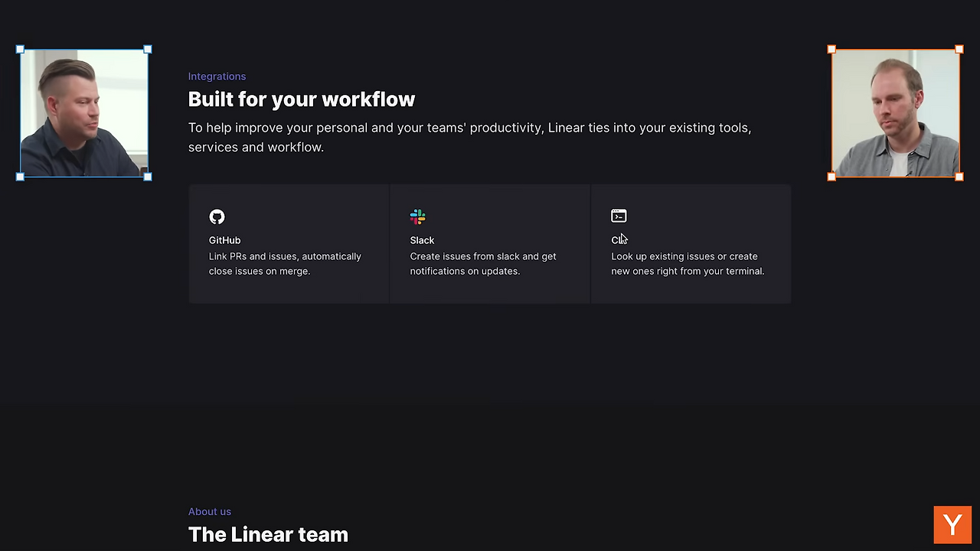Click top-right resize handle of right video

959,50
